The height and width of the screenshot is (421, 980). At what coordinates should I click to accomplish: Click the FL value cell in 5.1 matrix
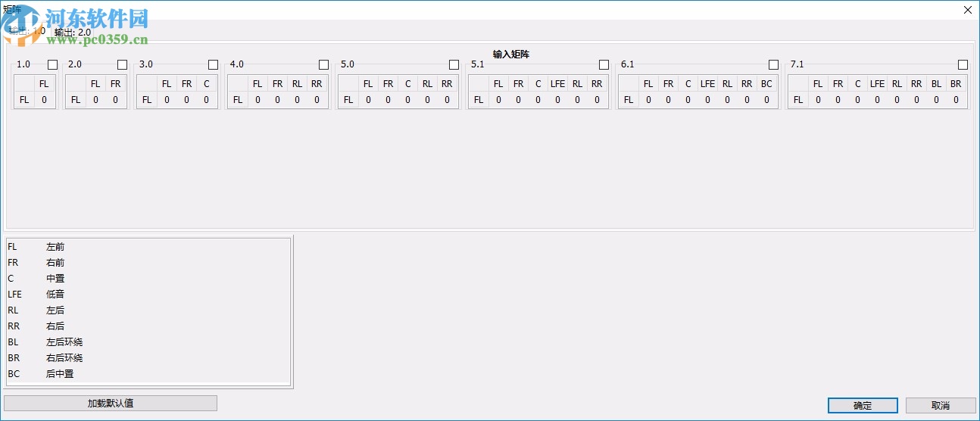(498, 100)
